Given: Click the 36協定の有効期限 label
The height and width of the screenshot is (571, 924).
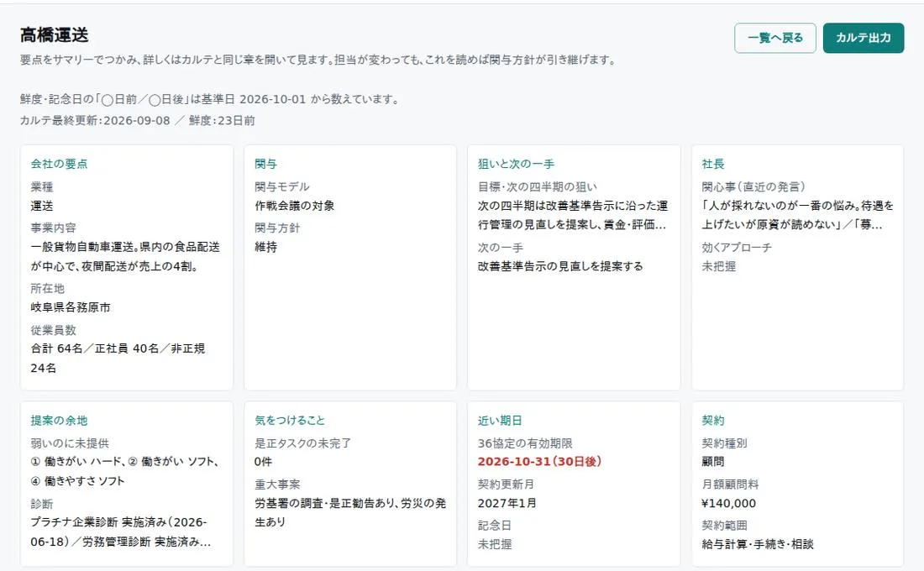Looking at the screenshot, I should tap(525, 443).
